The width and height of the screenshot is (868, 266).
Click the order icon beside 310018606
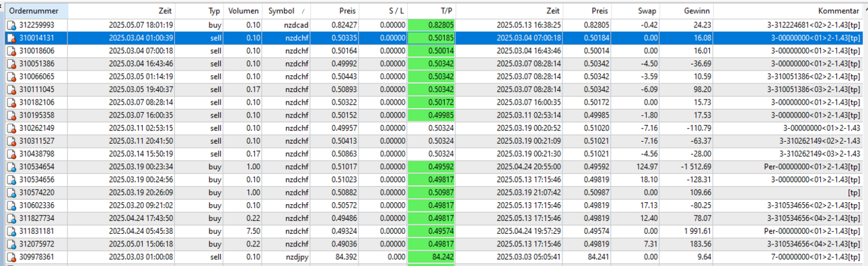point(11,51)
